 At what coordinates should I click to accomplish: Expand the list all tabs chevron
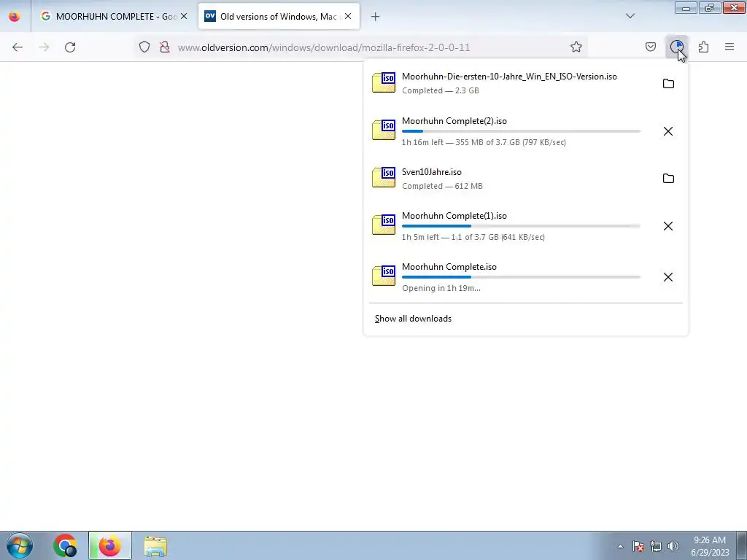pyautogui.click(x=630, y=16)
